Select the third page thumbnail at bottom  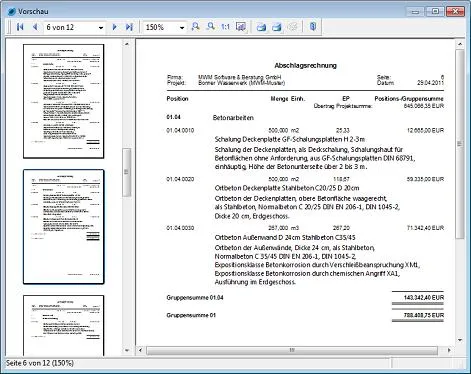pyautogui.click(x=64, y=326)
